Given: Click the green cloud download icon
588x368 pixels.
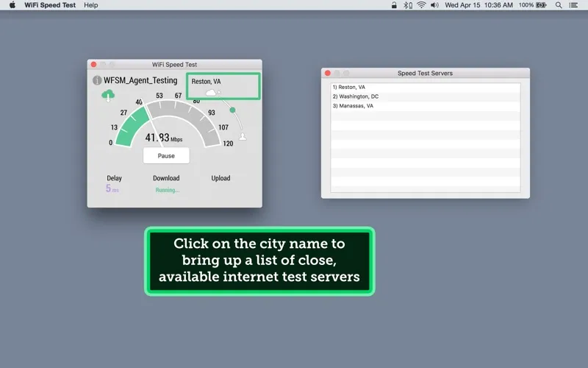Looking at the screenshot, I should [108, 96].
